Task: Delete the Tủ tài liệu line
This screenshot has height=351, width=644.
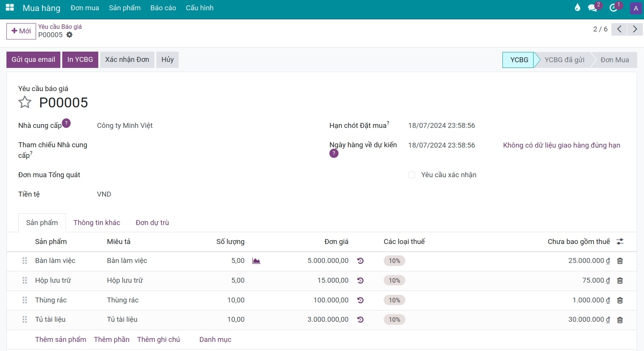Action: pyautogui.click(x=620, y=320)
